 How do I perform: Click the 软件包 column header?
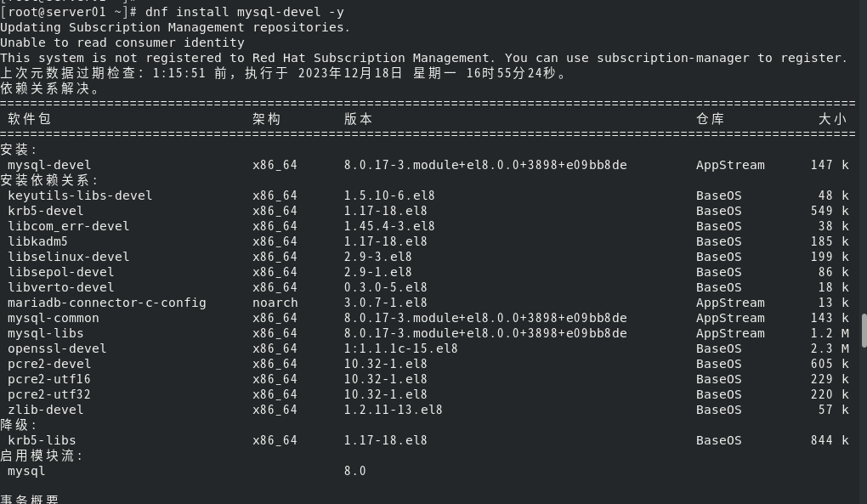pyautogui.click(x=30, y=119)
